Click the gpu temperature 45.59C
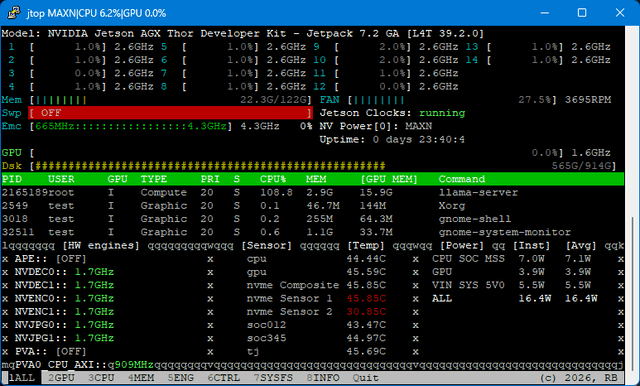Image resolution: width=640 pixels, height=386 pixels. click(366, 272)
